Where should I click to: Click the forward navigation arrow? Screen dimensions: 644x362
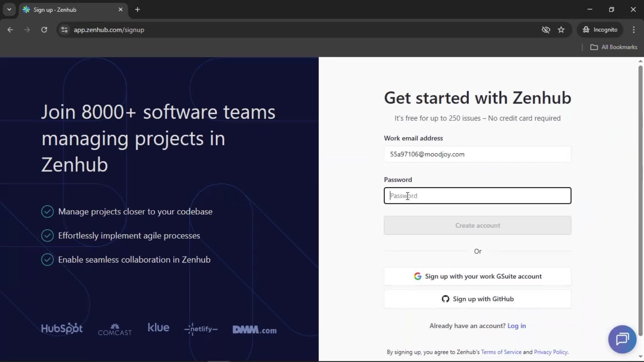tap(27, 30)
